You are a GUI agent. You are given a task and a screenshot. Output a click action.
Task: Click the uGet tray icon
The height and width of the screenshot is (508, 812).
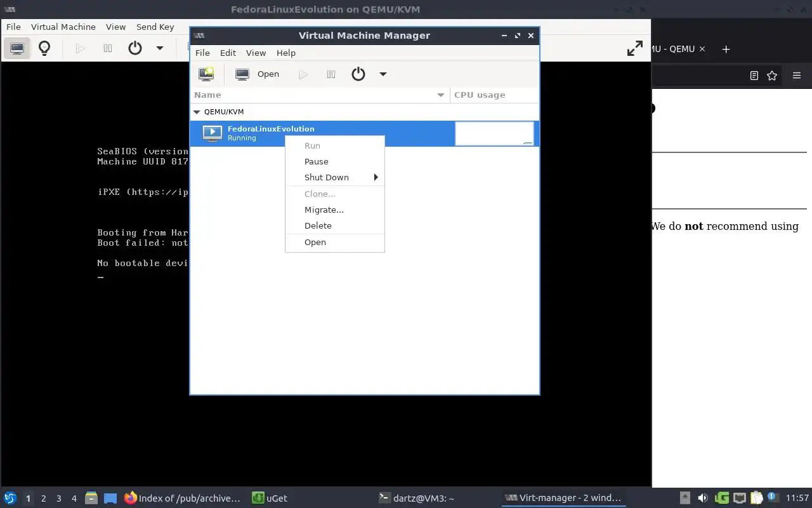coord(721,498)
